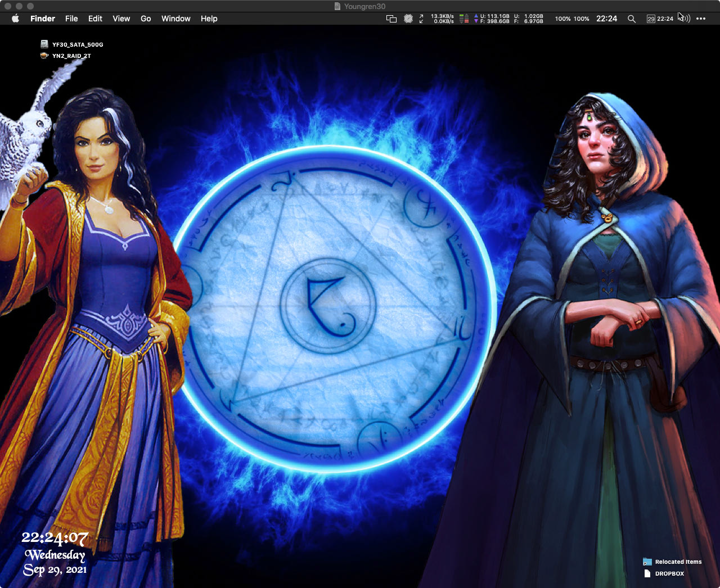The width and height of the screenshot is (720, 588).
Task: Open the Go menu
Action: pyautogui.click(x=146, y=19)
